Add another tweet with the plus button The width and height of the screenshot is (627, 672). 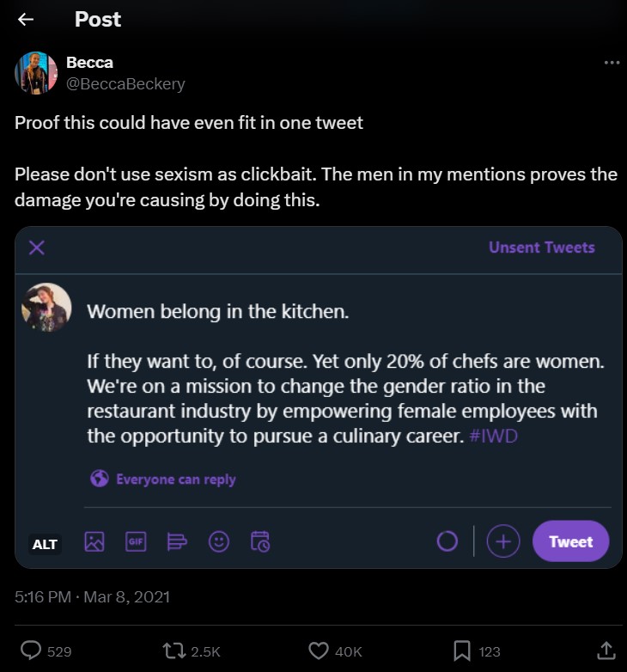503,541
